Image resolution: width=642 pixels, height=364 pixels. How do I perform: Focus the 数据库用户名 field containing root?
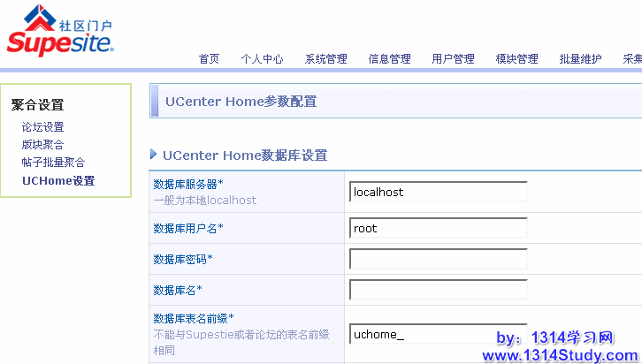[438, 228]
